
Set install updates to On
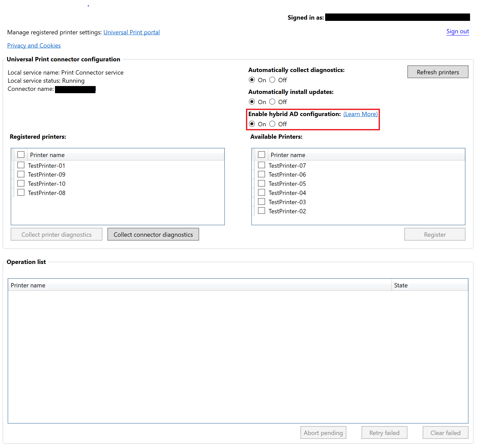[252, 102]
